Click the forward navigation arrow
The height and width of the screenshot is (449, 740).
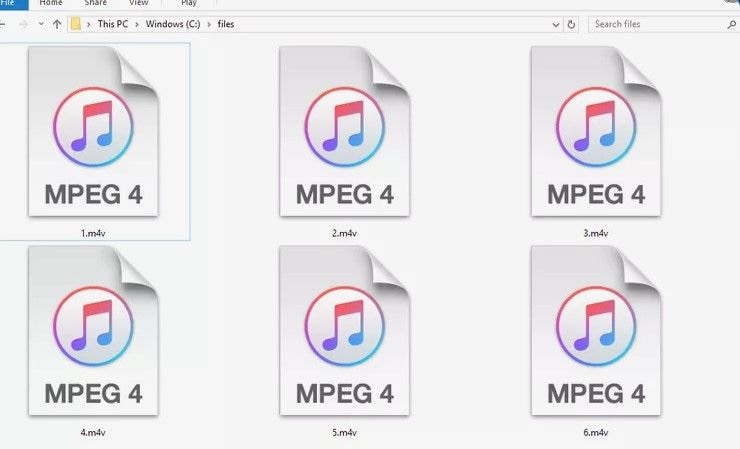click(23, 24)
